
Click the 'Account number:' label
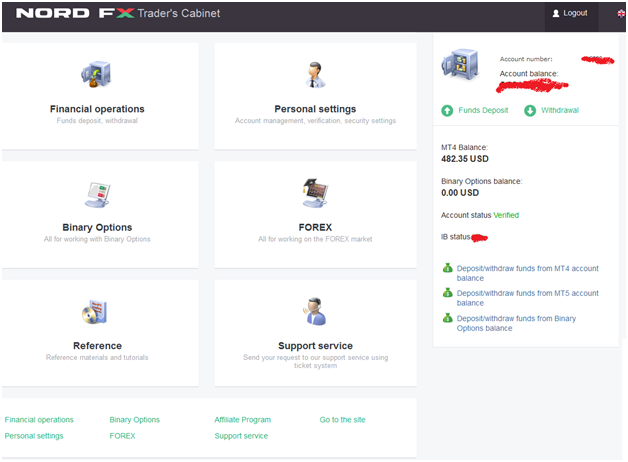tap(526, 59)
